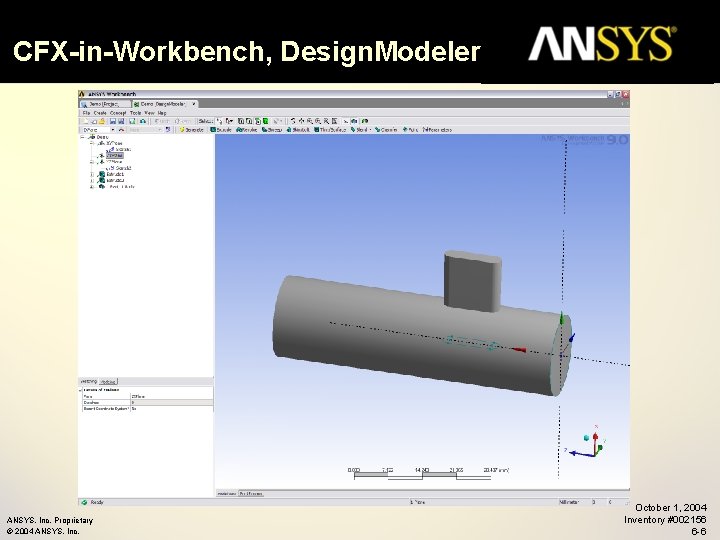Click the yellow open-folder icon in the toolbar
This screenshot has width=720, height=540.
[x=102, y=121]
